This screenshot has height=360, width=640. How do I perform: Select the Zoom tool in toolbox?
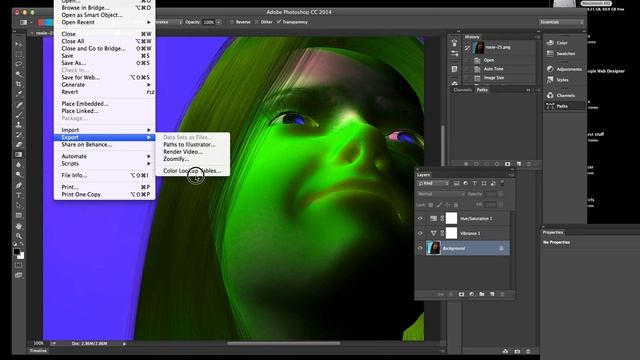(x=19, y=236)
